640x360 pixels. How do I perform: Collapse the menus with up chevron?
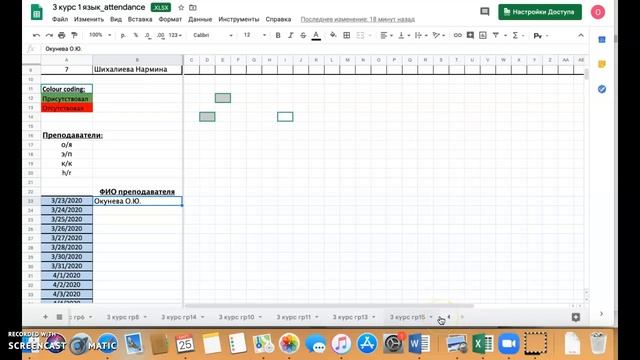pyautogui.click(x=581, y=36)
